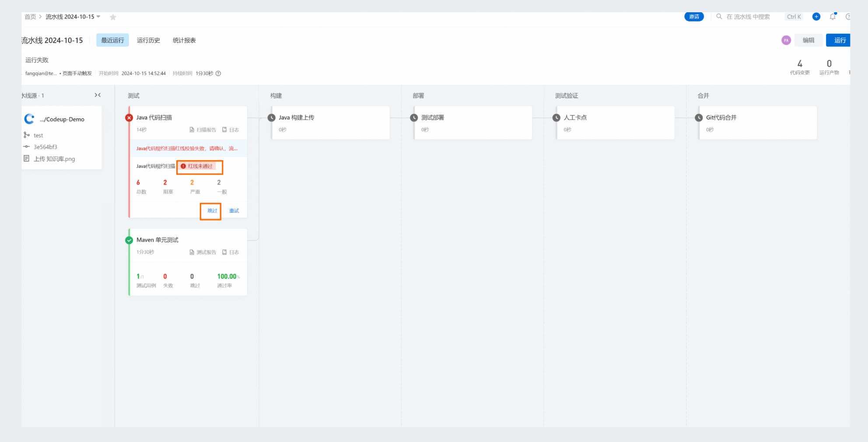Image resolution: width=868 pixels, height=442 pixels.
Task: Click normal count 2 一般
Action: tap(222, 187)
